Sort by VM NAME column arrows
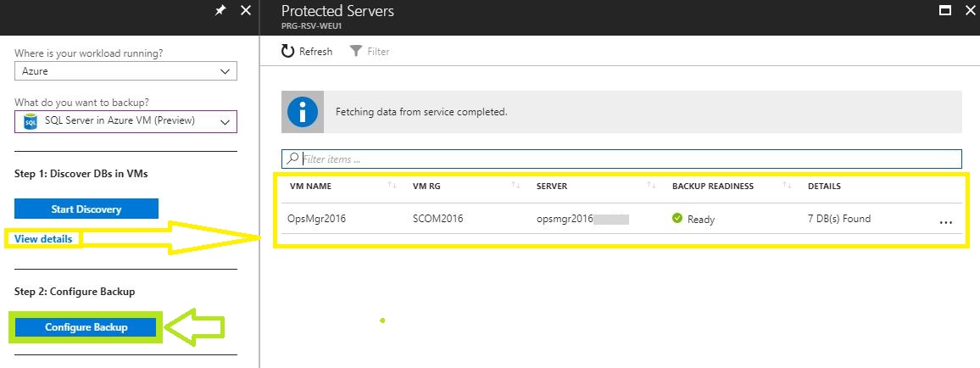 pyautogui.click(x=392, y=186)
